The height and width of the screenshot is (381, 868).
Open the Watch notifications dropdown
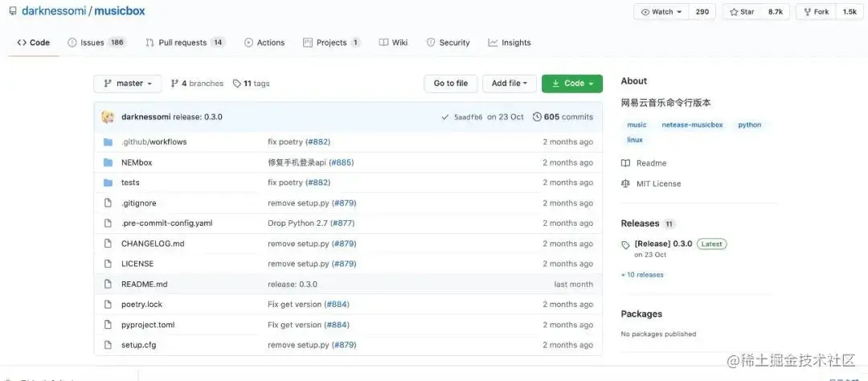(661, 11)
